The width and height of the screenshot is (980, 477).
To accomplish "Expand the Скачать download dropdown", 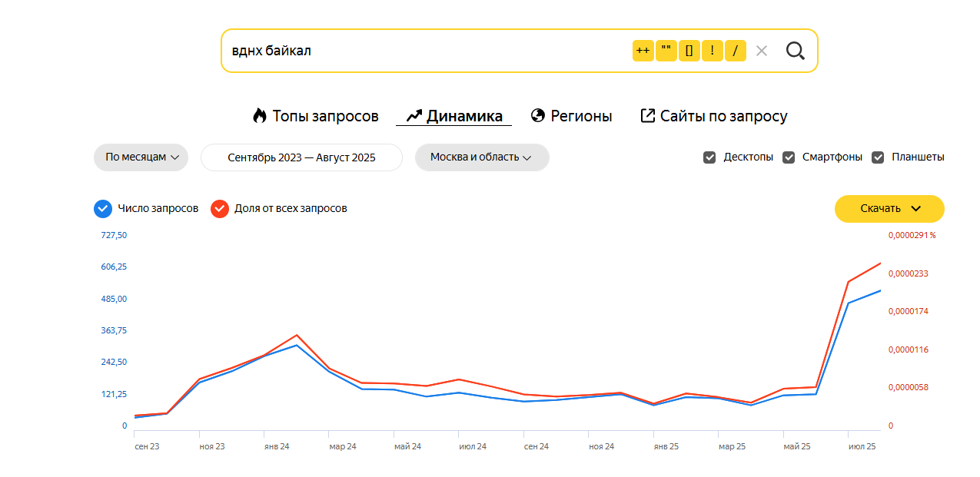I will click(x=889, y=208).
